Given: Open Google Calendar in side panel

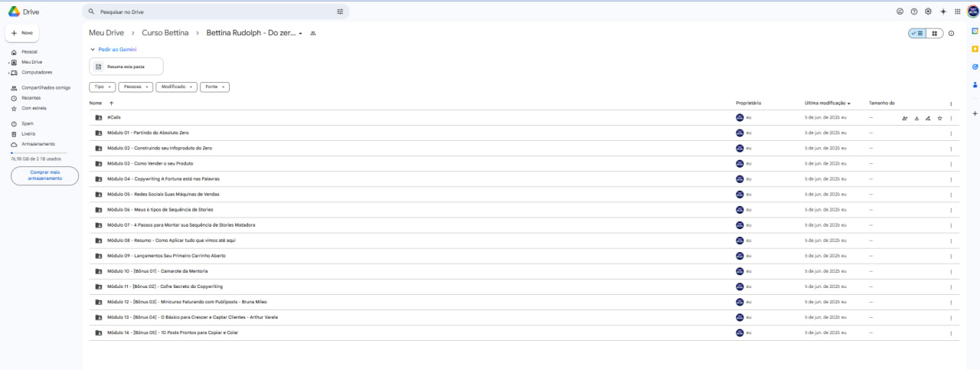Looking at the screenshot, I should click(975, 31).
